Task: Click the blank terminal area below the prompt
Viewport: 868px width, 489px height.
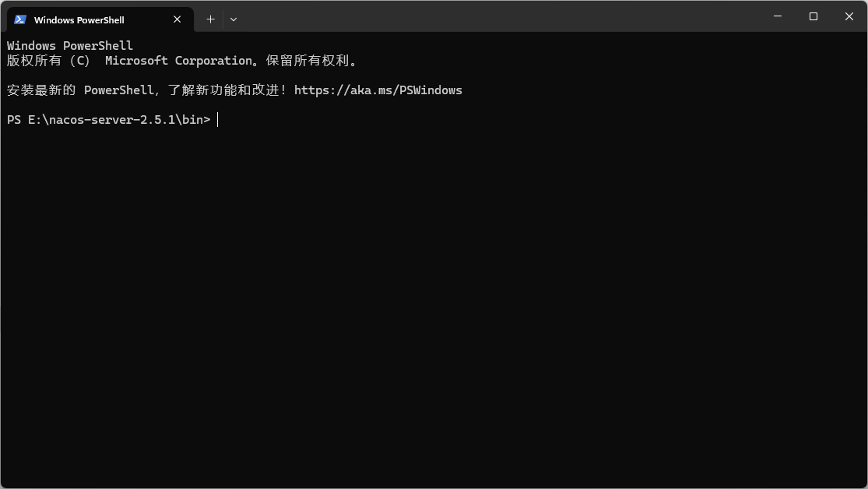Action: click(x=434, y=304)
